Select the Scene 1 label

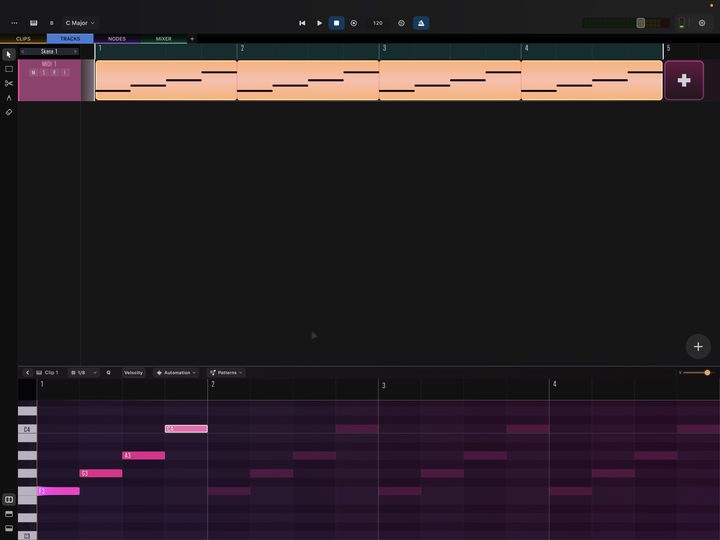49,51
